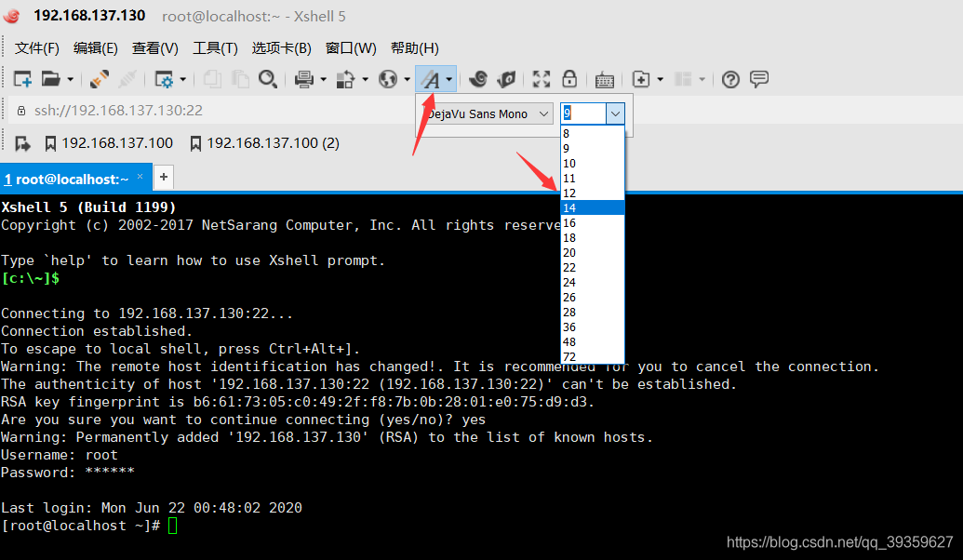
Task: Click the New session icon
Action: [x=22, y=79]
